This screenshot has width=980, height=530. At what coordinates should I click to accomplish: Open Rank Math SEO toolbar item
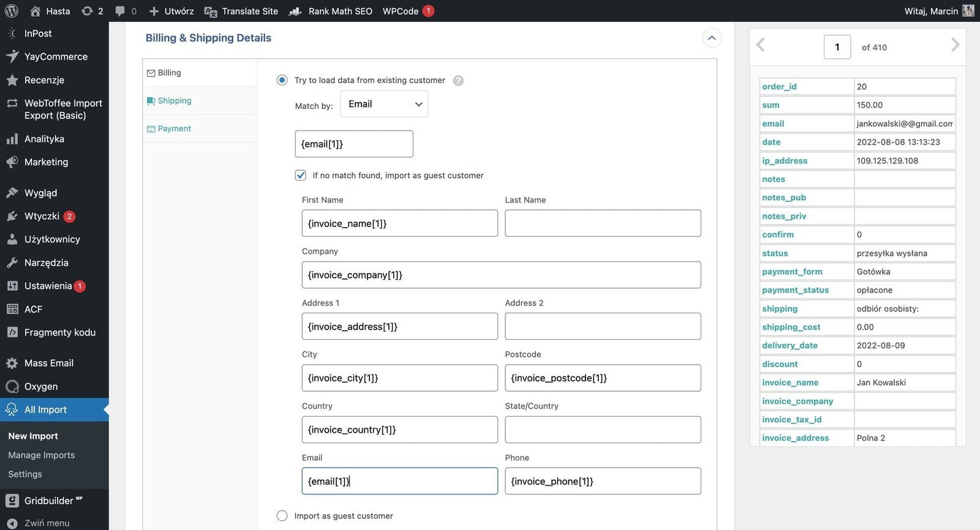[x=331, y=11]
